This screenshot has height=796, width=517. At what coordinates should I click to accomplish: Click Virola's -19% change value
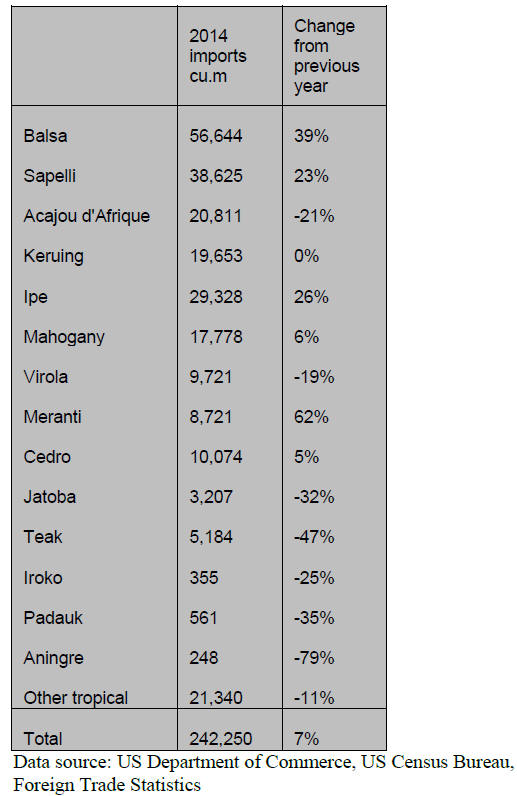tap(314, 377)
